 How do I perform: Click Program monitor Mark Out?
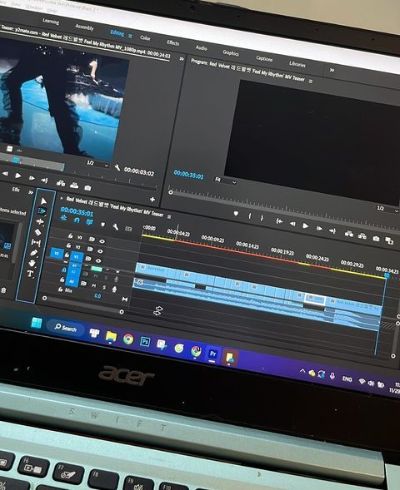coord(262,218)
